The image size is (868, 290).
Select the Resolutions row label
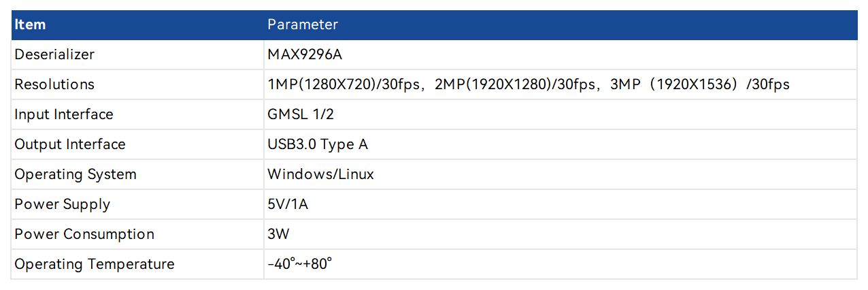pyautogui.click(x=54, y=84)
